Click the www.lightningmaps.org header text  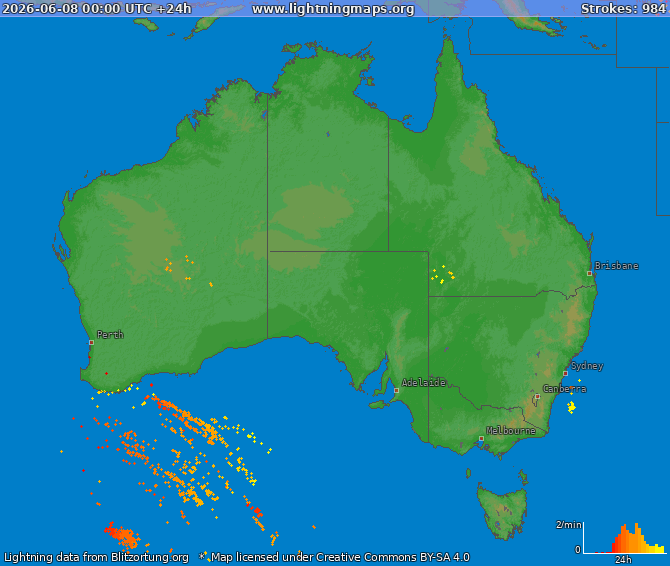pos(333,9)
